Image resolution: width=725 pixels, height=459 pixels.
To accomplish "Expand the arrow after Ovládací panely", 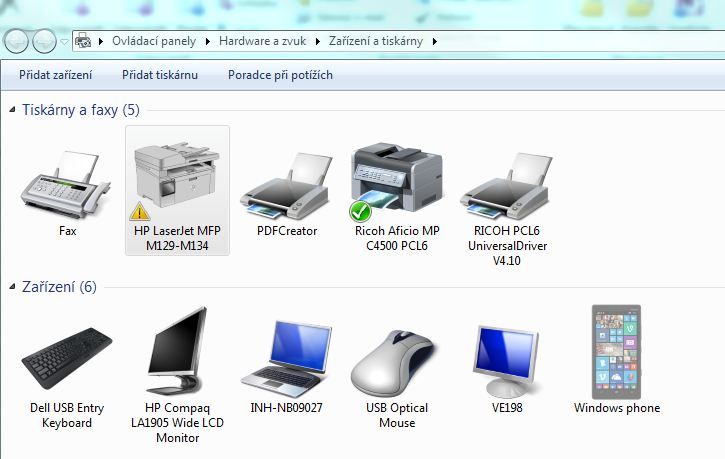I will point(208,42).
